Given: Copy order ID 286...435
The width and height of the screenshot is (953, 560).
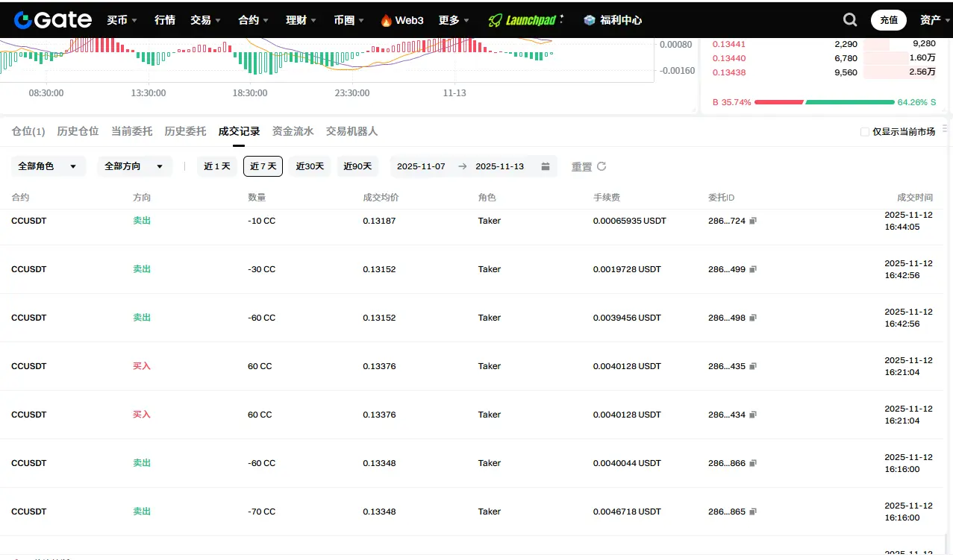Looking at the screenshot, I should 753,366.
